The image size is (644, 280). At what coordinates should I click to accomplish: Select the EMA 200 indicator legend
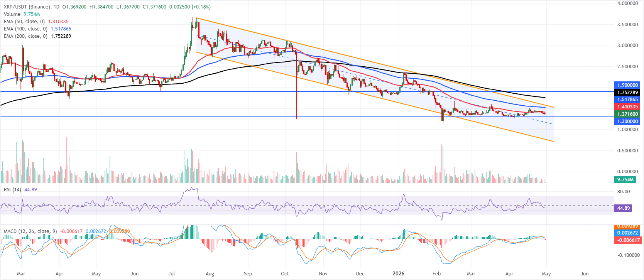click(x=25, y=36)
